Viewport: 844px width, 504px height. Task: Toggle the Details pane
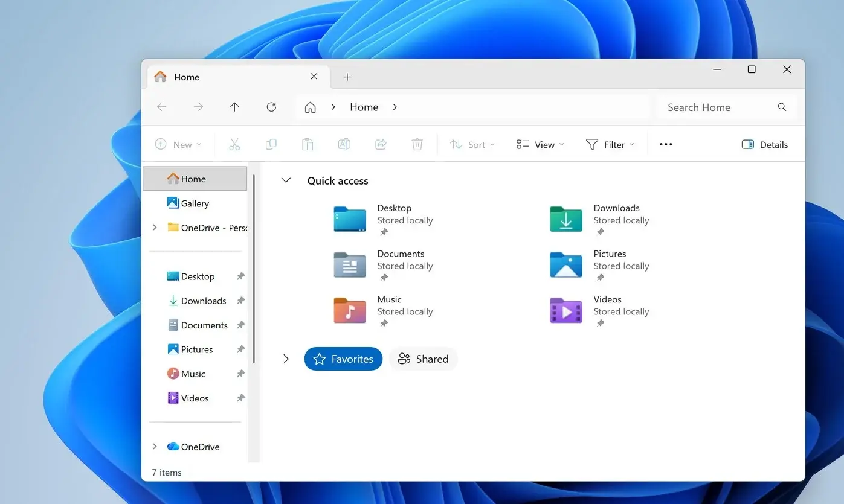tap(764, 144)
